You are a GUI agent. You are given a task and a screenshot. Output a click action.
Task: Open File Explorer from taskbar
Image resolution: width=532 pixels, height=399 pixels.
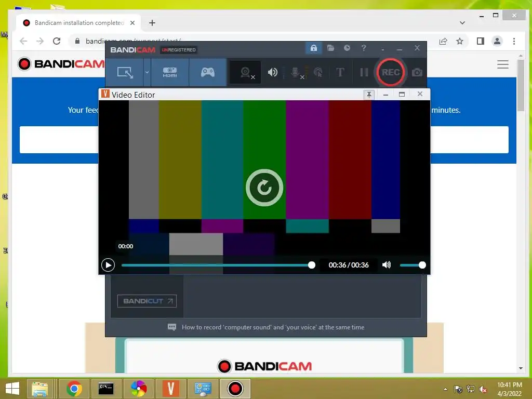pyautogui.click(x=39, y=389)
